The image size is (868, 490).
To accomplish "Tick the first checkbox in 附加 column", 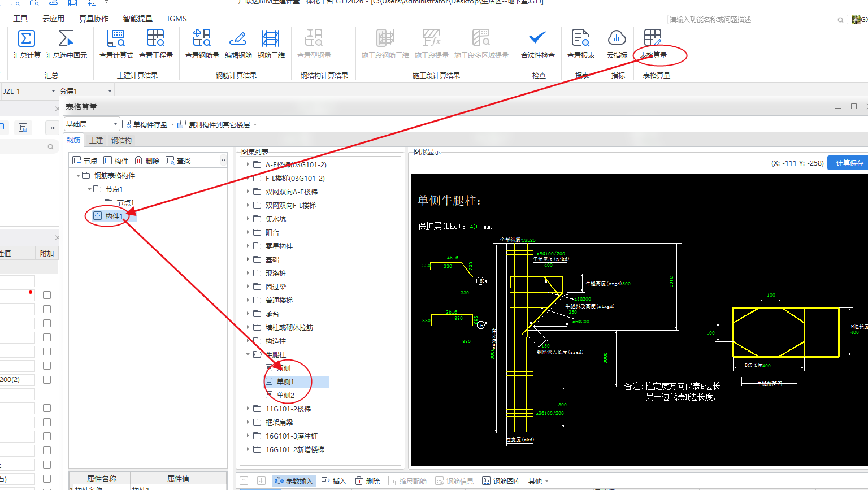I will click(47, 295).
